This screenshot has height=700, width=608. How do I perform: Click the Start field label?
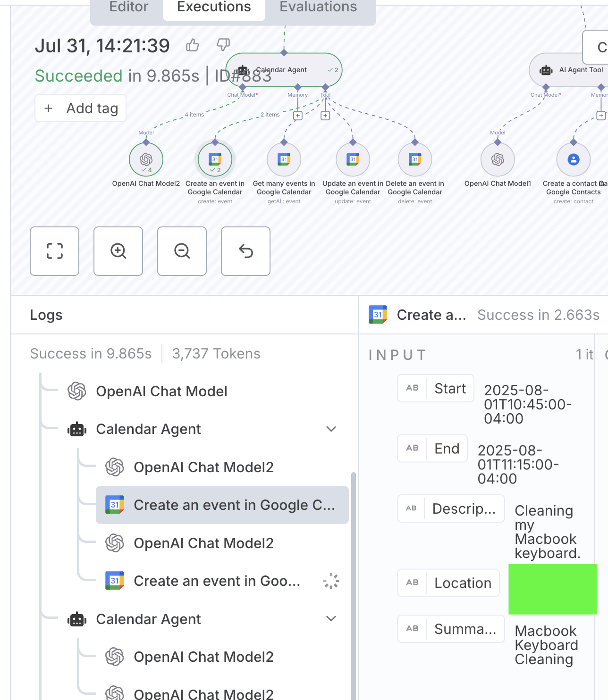(x=436, y=388)
